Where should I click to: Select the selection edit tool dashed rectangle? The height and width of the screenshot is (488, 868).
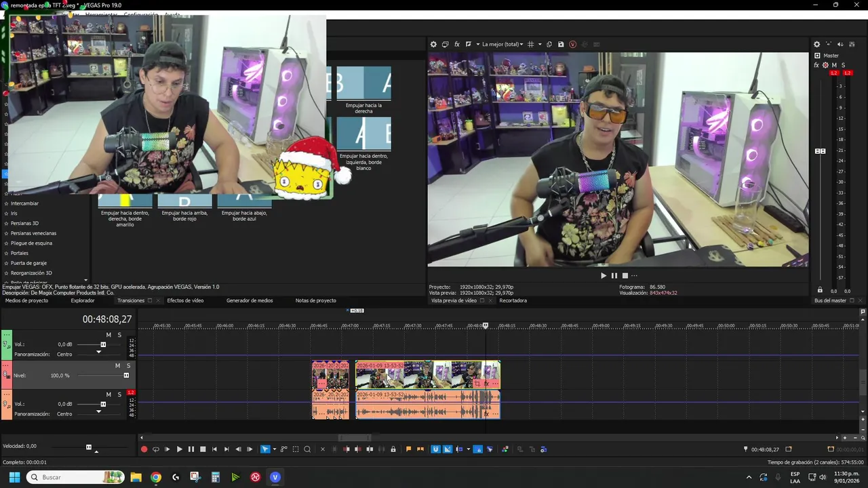pos(296,449)
